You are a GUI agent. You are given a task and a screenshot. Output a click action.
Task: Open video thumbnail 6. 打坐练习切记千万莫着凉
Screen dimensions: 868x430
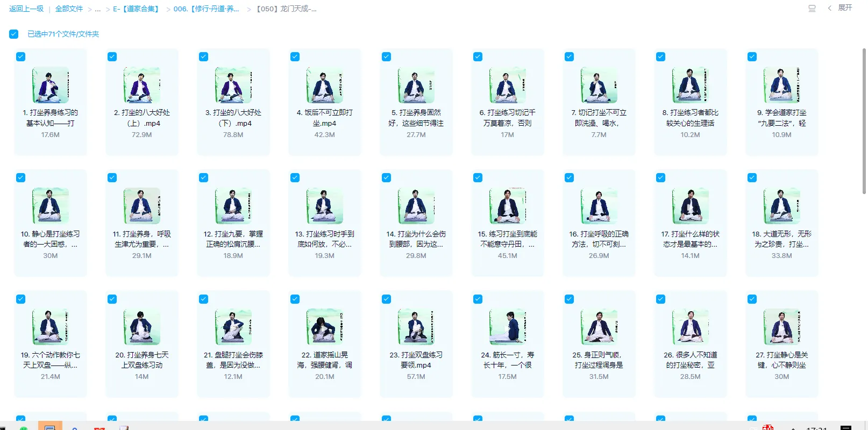coord(508,85)
